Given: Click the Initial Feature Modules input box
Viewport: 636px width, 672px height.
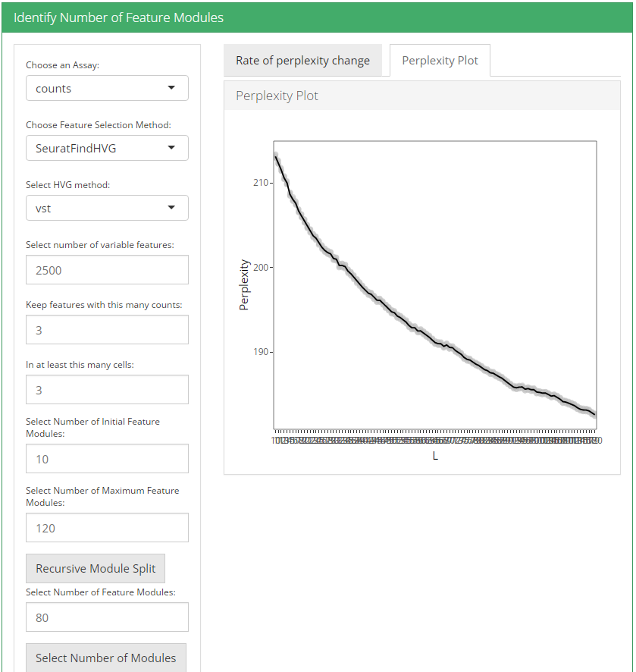Looking at the screenshot, I should click(107, 459).
